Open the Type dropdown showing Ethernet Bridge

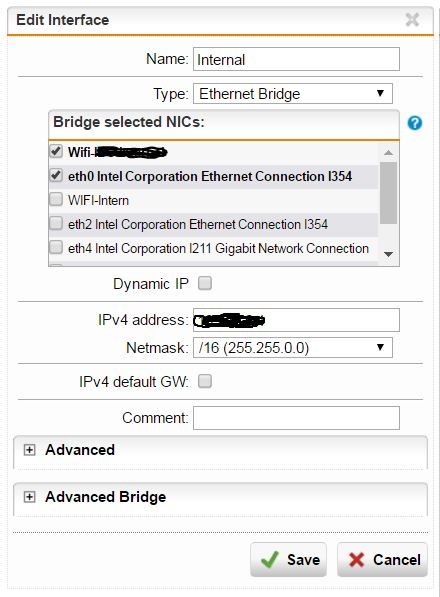pos(293,94)
